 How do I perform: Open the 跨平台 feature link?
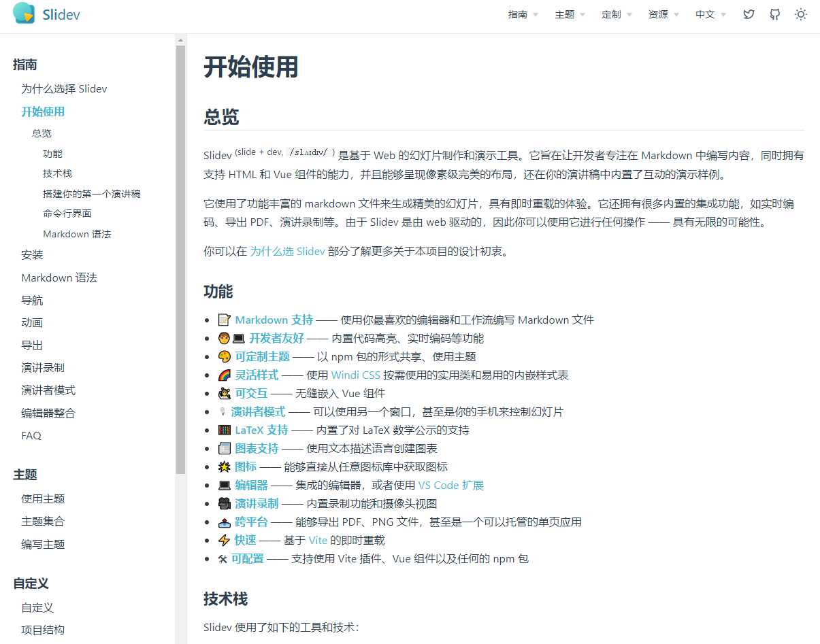252,522
